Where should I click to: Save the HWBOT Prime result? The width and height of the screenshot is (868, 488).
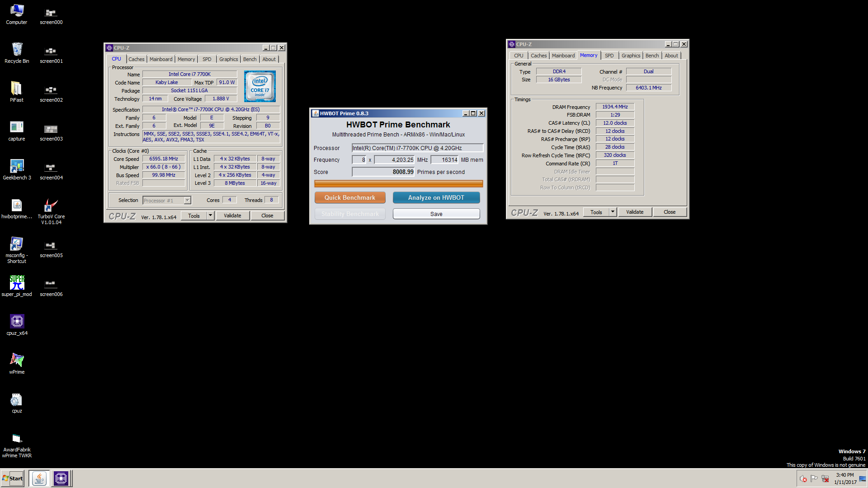[436, 214]
